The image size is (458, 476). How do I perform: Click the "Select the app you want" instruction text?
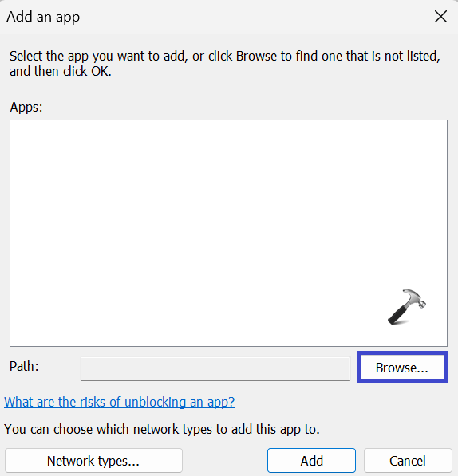tap(225, 64)
